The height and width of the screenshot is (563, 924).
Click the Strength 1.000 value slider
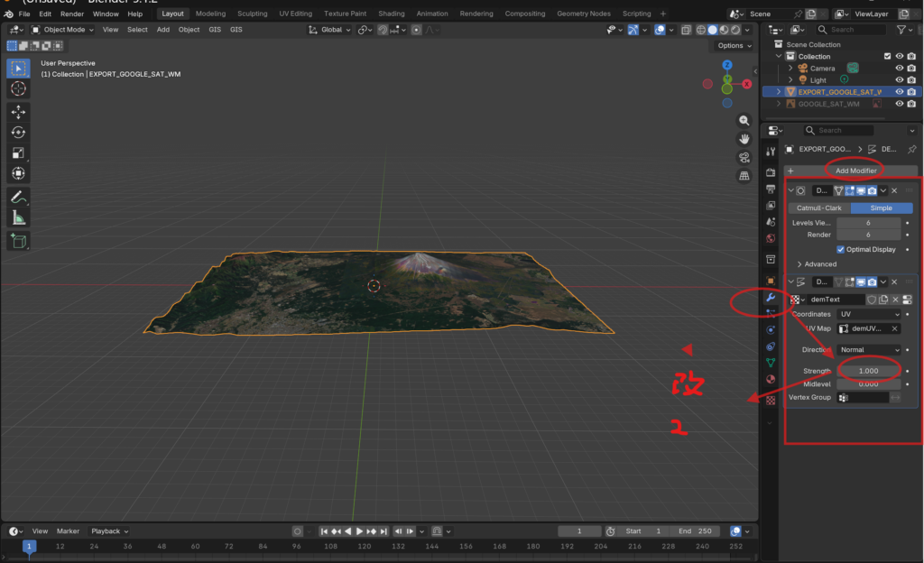869,371
